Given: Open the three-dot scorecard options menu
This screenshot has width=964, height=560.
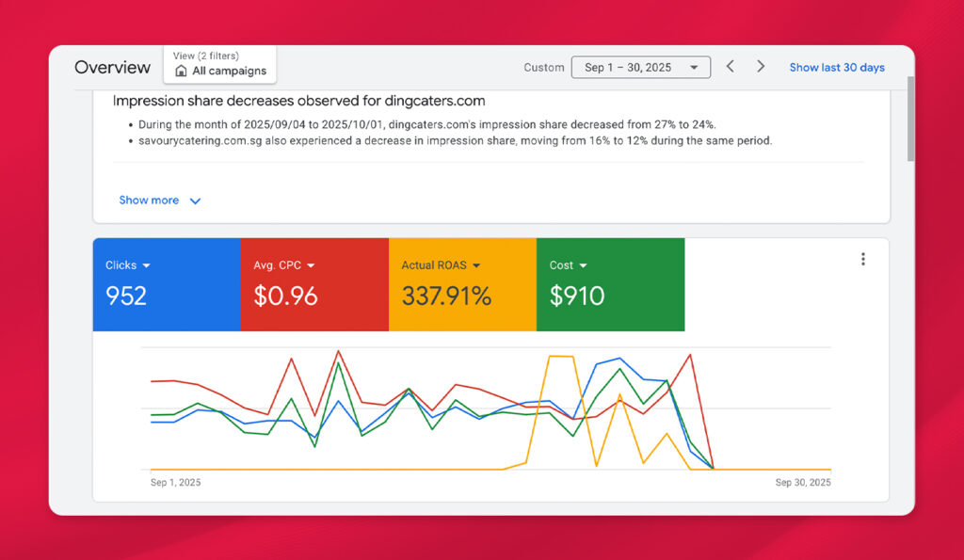Looking at the screenshot, I should pyautogui.click(x=862, y=260).
